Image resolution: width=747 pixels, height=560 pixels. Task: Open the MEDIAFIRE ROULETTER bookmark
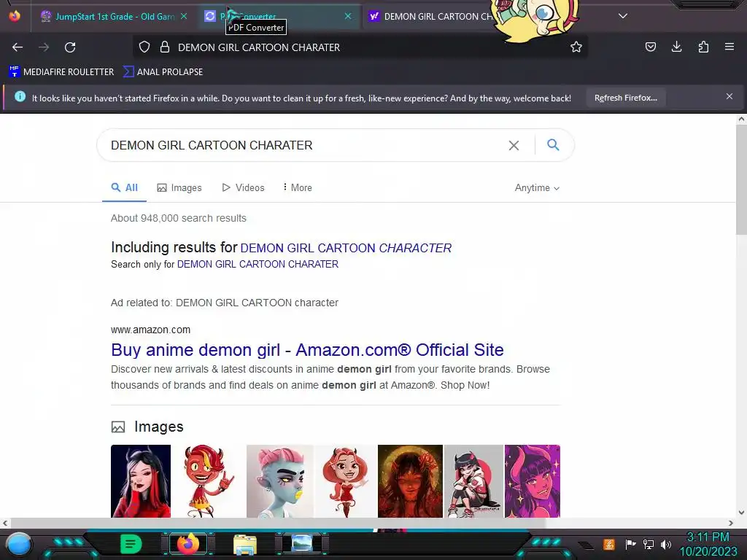click(61, 72)
